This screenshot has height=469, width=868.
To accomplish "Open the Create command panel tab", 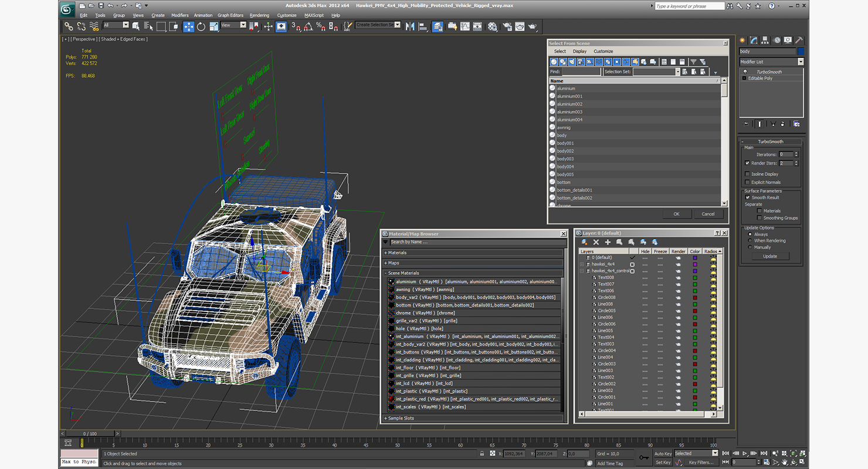I will (742, 40).
